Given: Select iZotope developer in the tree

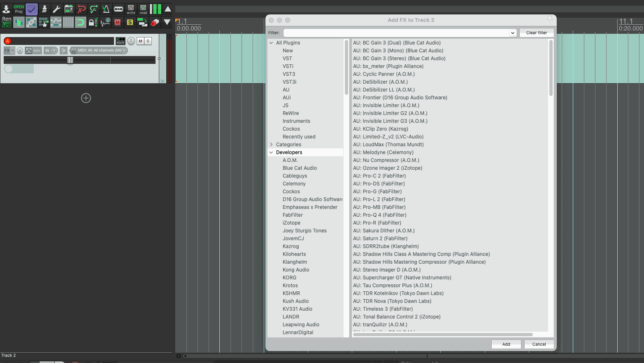Looking at the screenshot, I should coord(291,223).
